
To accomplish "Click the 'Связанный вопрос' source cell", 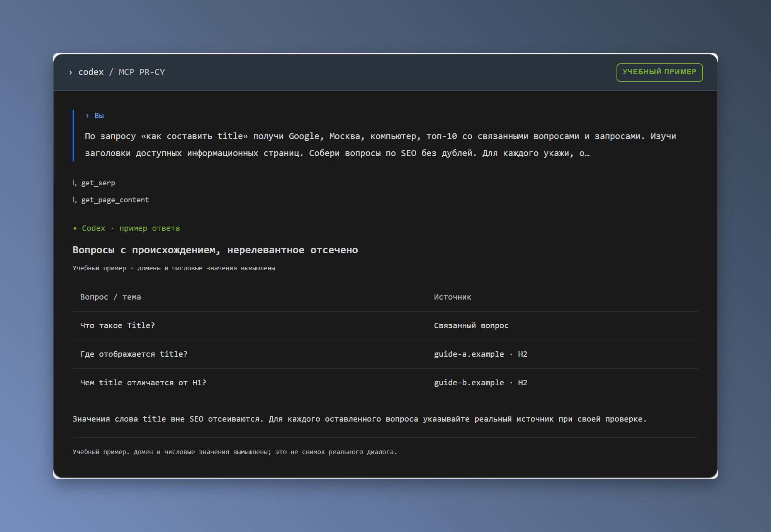I will coord(471,325).
